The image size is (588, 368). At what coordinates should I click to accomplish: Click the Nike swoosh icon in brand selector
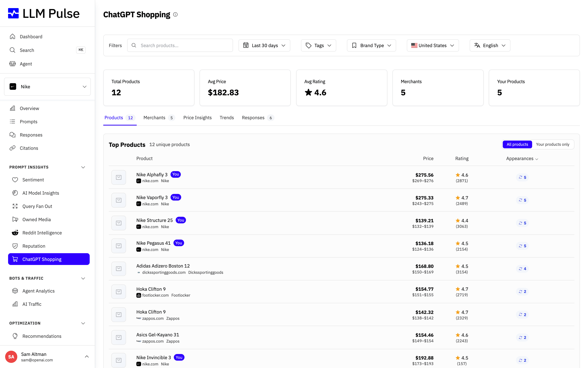pyautogui.click(x=13, y=87)
